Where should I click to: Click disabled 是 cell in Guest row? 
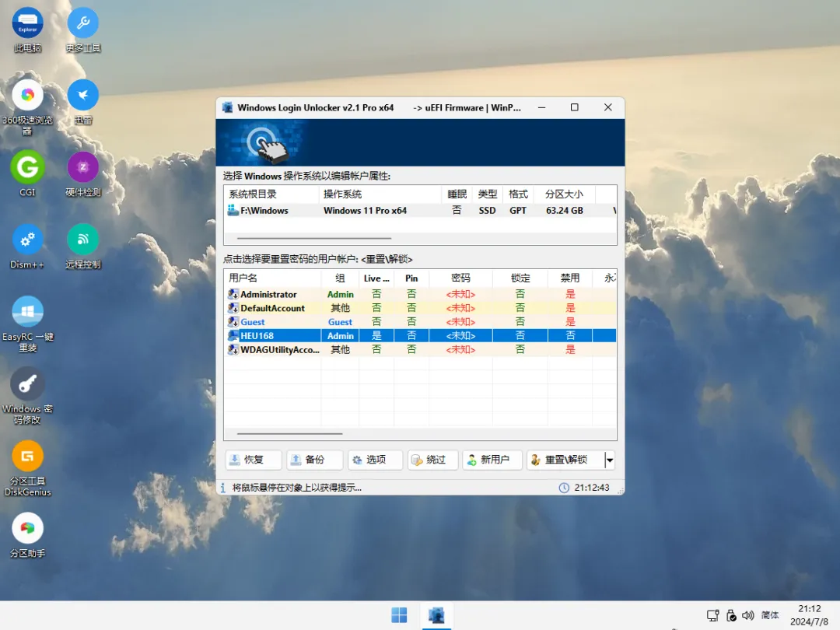[570, 322]
